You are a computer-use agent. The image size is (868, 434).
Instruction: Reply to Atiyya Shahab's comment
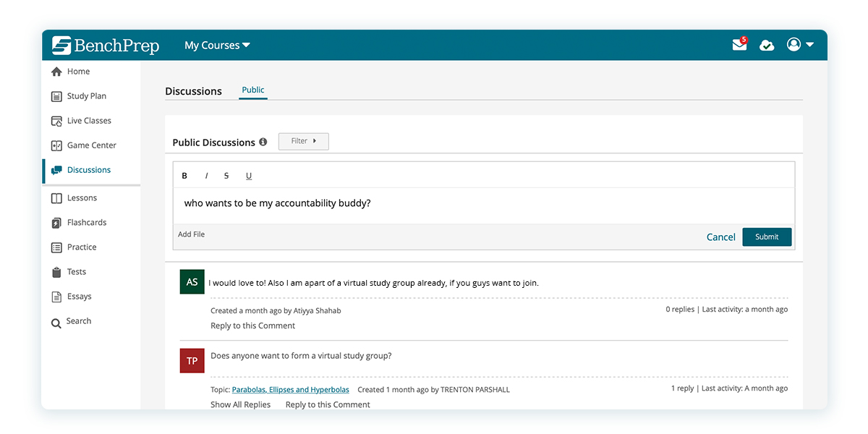[253, 325]
